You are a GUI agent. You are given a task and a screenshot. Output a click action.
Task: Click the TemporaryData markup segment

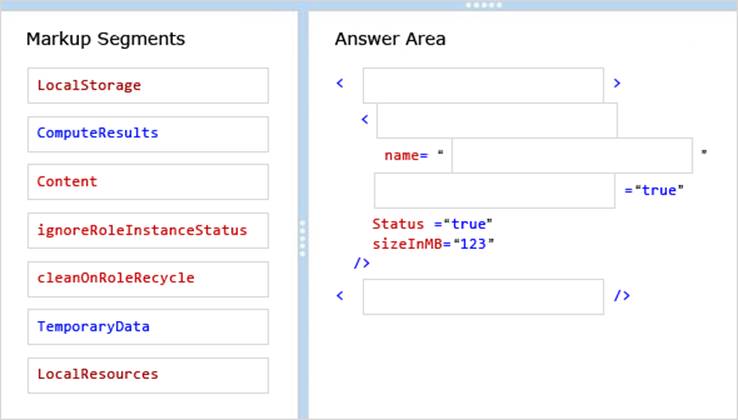(x=148, y=327)
